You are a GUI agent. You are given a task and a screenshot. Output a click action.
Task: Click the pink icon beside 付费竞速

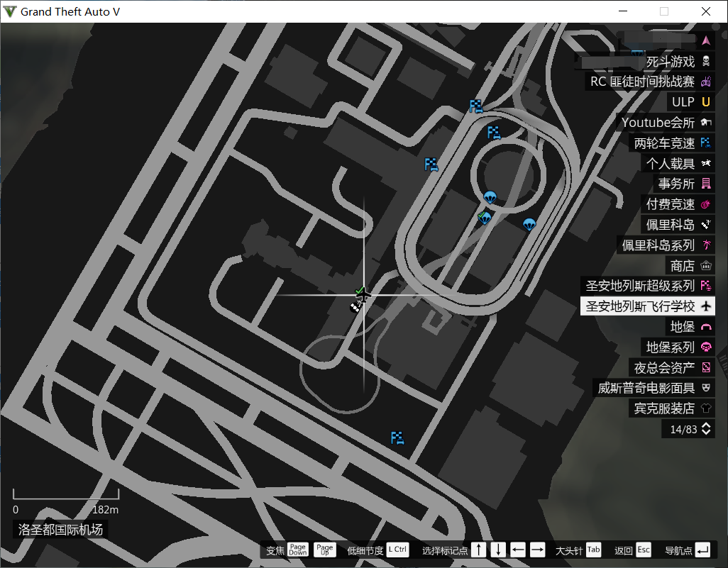tap(706, 204)
